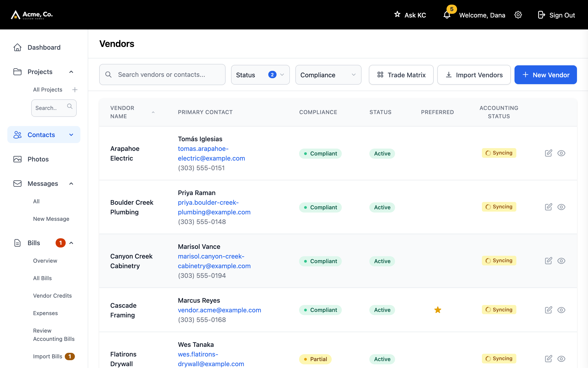Screen dimensions: 588x368
Task: Open the Status filter dropdown
Action: tap(260, 75)
